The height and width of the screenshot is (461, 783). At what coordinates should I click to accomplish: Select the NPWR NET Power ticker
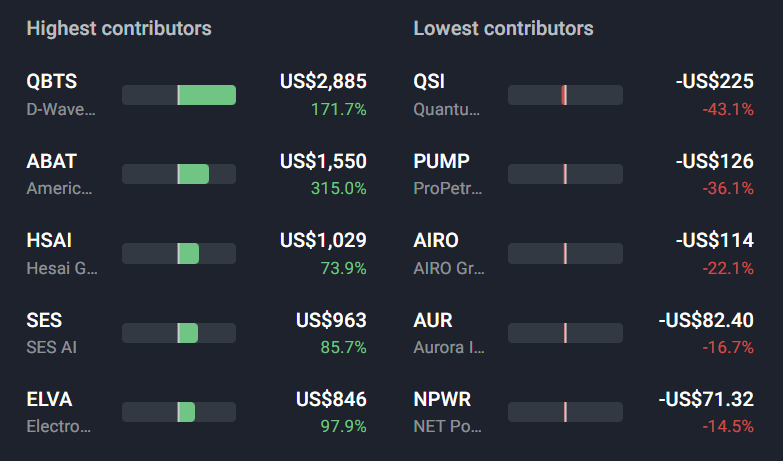(442, 400)
